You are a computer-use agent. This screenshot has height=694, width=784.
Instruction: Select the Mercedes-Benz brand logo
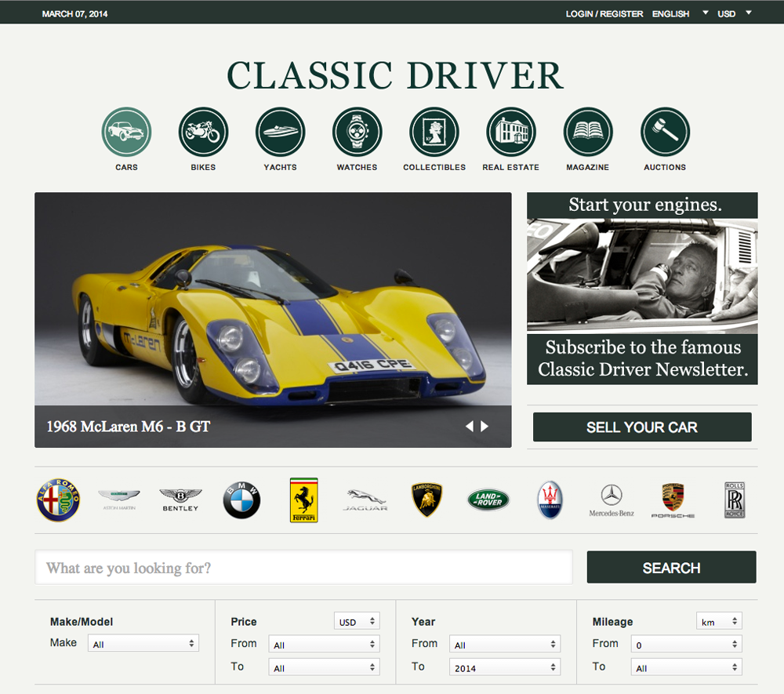pos(612,500)
